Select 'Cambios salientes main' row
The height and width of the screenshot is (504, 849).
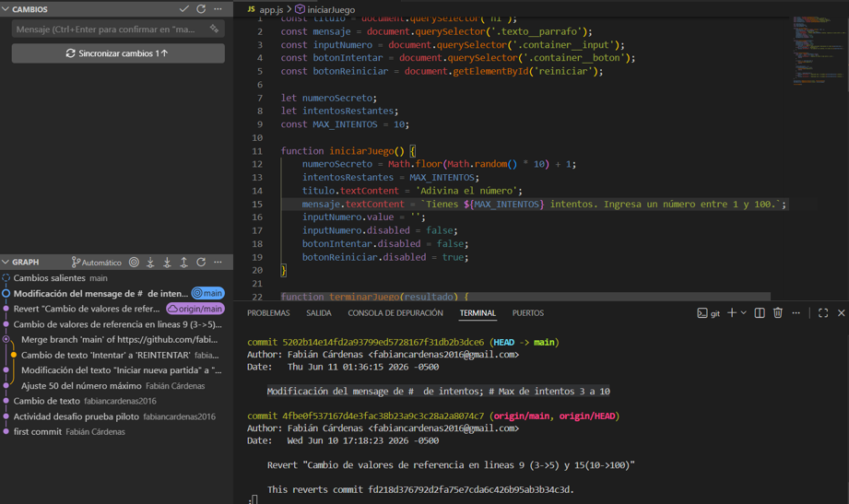116,277
